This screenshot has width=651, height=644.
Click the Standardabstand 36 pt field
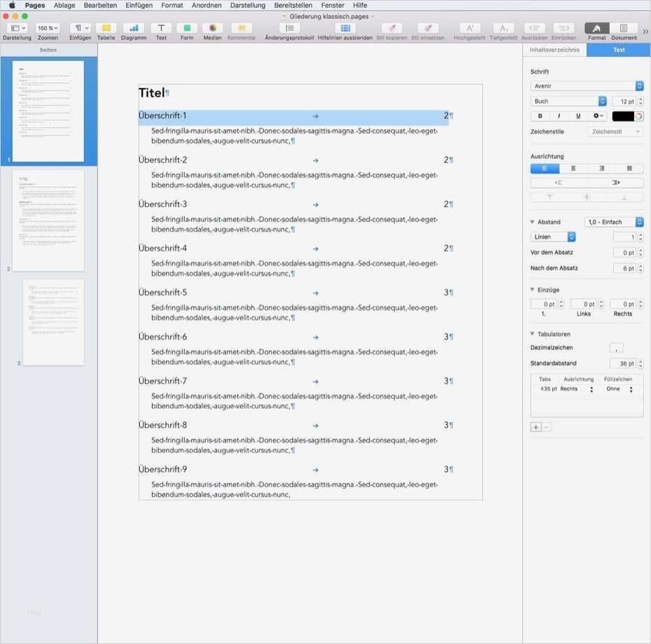(623, 363)
